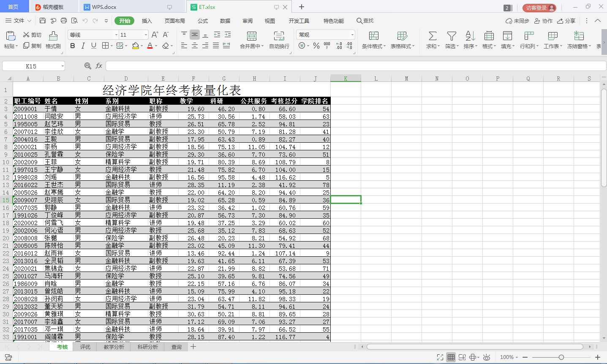Click the Undo arrow icon

pyautogui.click(x=85, y=21)
